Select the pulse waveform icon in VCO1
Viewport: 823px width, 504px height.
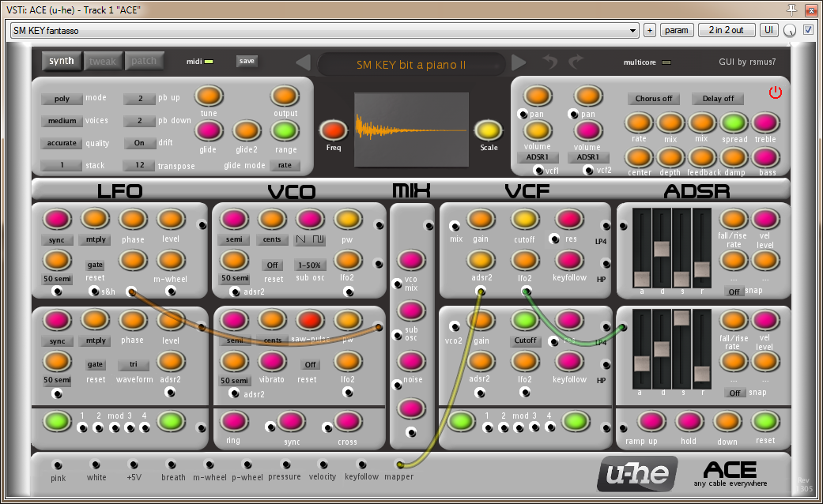318,239
